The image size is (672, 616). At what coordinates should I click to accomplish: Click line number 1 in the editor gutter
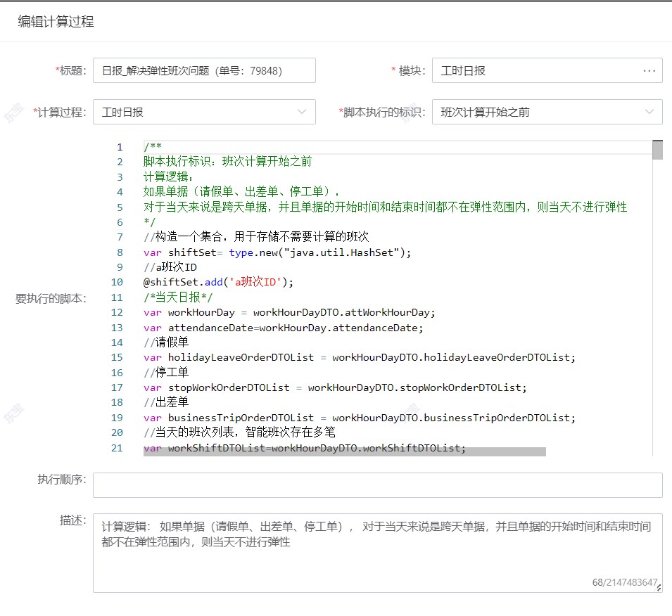pyautogui.click(x=120, y=147)
